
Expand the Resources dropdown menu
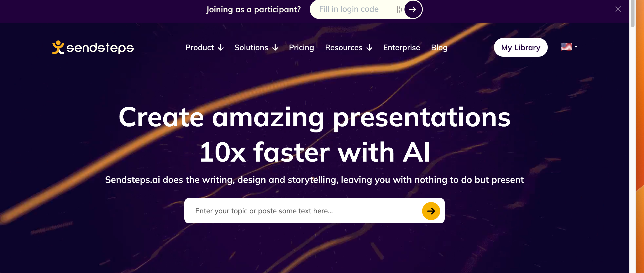pyautogui.click(x=348, y=47)
